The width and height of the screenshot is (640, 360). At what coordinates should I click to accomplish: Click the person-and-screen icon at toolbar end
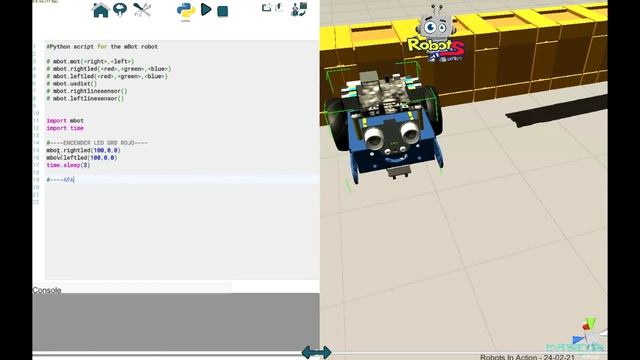coord(299,9)
